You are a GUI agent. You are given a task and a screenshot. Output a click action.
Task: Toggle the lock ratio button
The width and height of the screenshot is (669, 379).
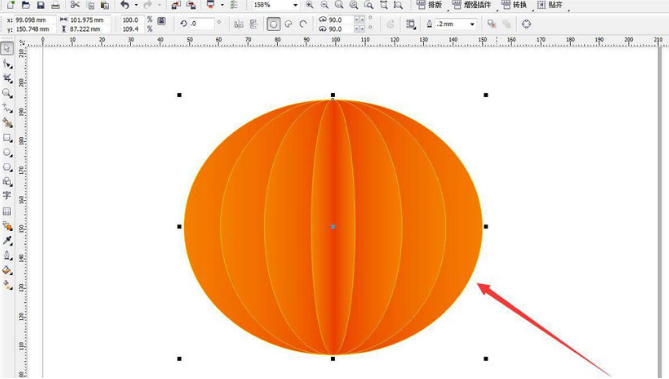[161, 20]
